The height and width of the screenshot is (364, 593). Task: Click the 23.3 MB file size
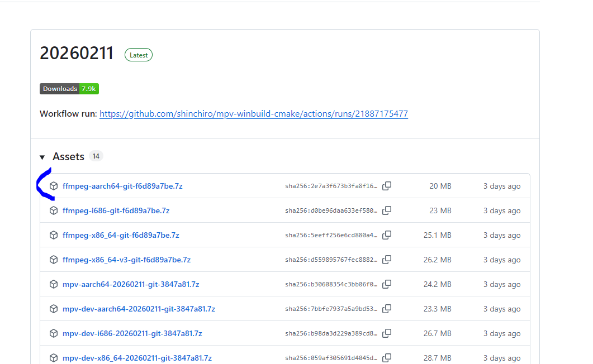coord(438,309)
